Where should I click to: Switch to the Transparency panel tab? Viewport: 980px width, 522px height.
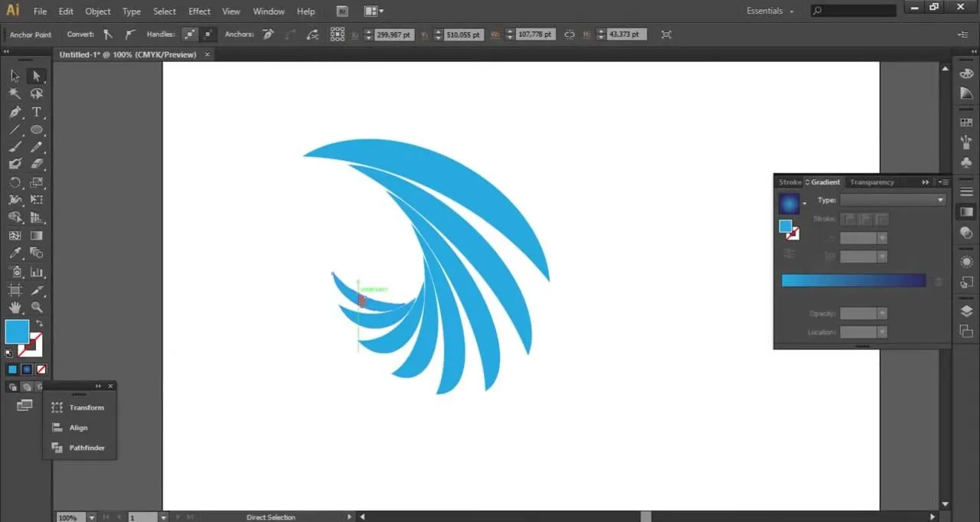click(x=872, y=182)
